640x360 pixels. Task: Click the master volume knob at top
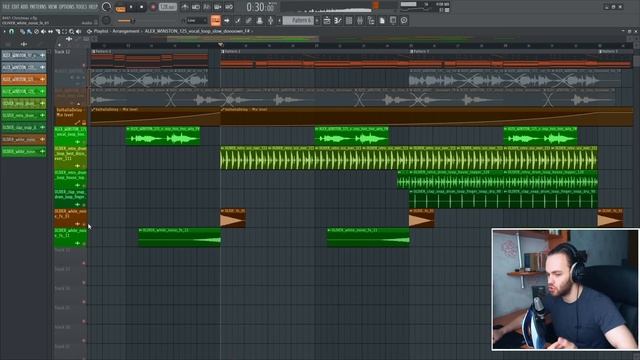pos(107,7)
